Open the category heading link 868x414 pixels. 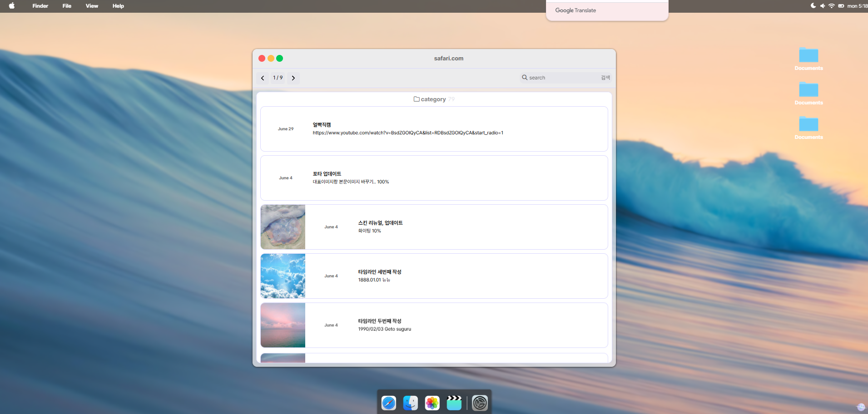(x=433, y=99)
